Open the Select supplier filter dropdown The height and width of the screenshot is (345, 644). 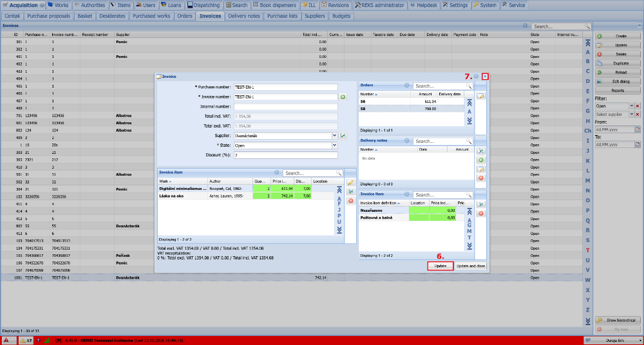coord(632,114)
